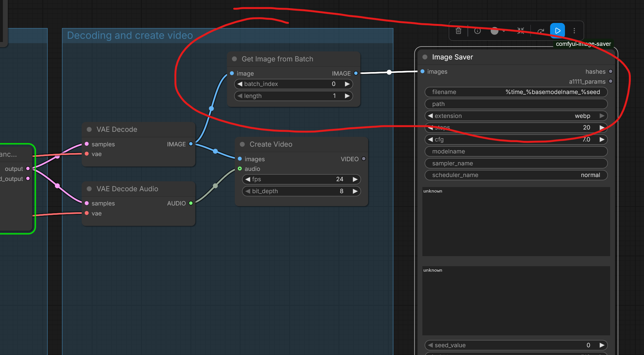Viewport: 644px width, 355px height.
Task: Increase length value with right arrow
Action: [x=347, y=96]
